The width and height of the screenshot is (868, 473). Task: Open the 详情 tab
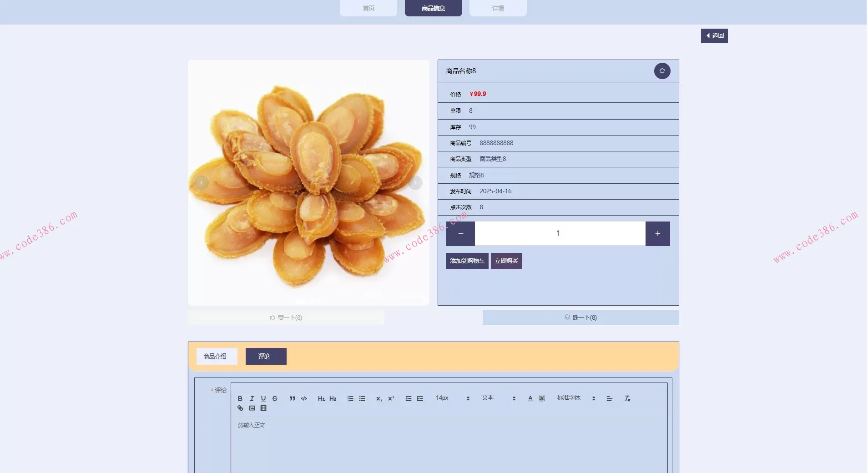(x=498, y=8)
